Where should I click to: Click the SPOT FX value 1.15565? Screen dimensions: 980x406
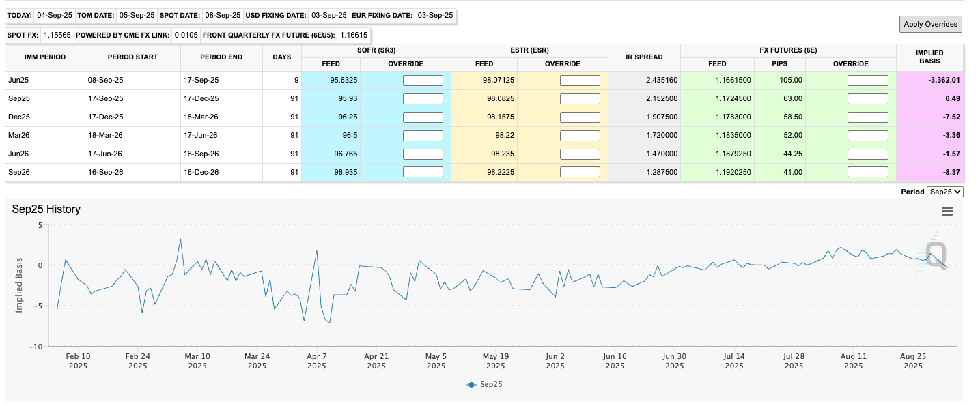[x=56, y=34]
